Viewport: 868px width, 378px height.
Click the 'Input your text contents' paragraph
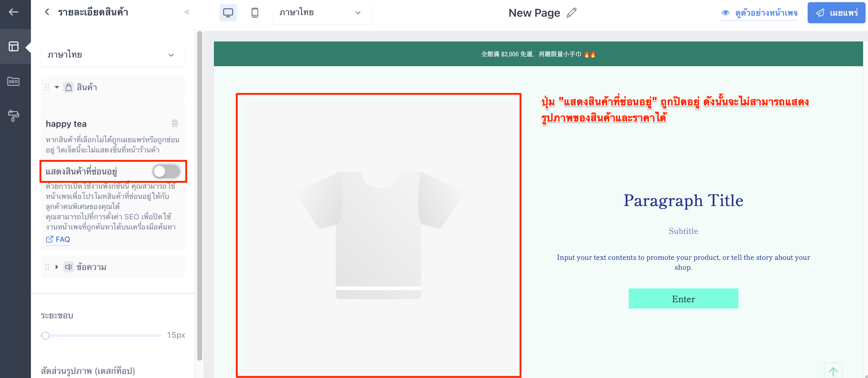[683, 262]
